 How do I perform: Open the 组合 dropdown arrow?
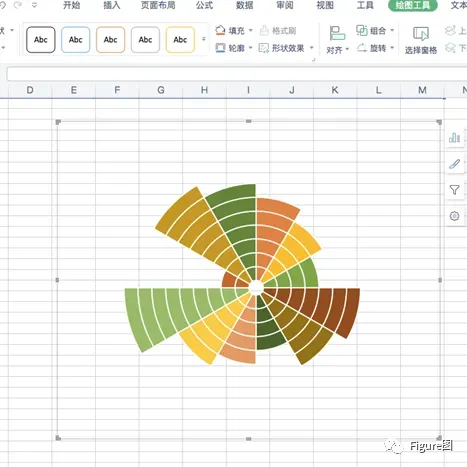(x=392, y=30)
